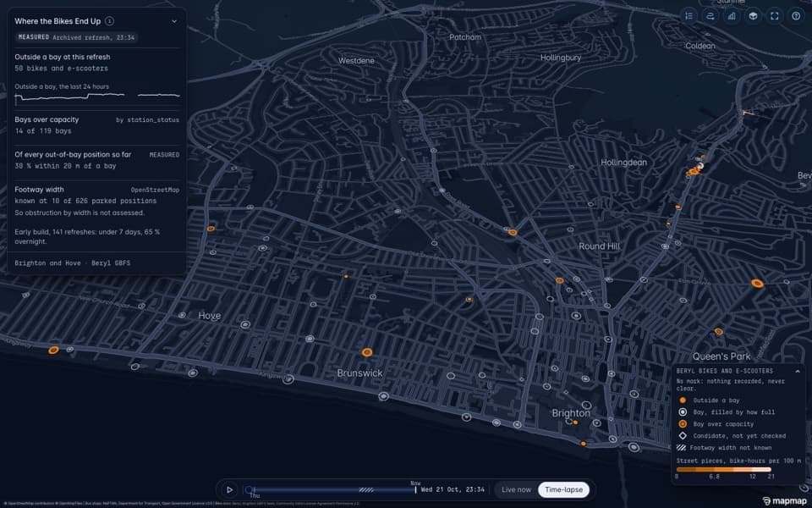812x508 pixels.
Task: Click the mapmap logo
Action: tap(784, 500)
